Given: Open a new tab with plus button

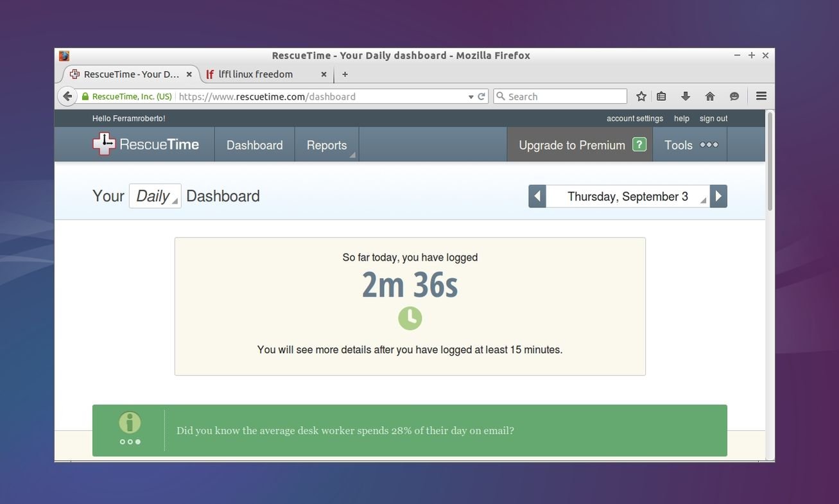Looking at the screenshot, I should coord(345,74).
